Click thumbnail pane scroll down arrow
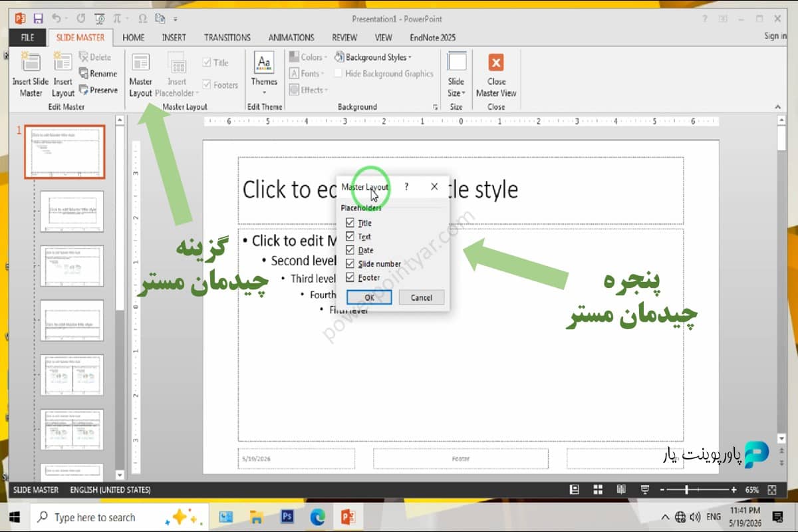 pos(120,475)
